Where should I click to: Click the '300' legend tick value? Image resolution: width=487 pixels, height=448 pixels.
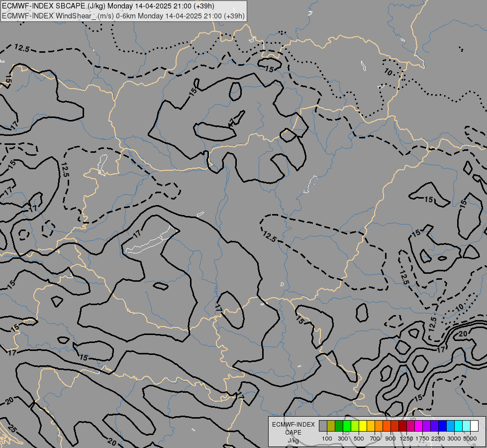click(x=343, y=439)
